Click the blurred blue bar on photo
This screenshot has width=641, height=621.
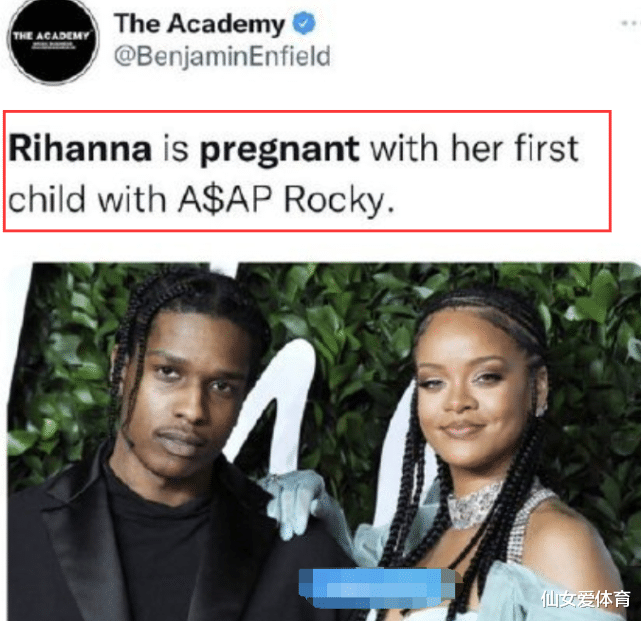click(x=377, y=587)
